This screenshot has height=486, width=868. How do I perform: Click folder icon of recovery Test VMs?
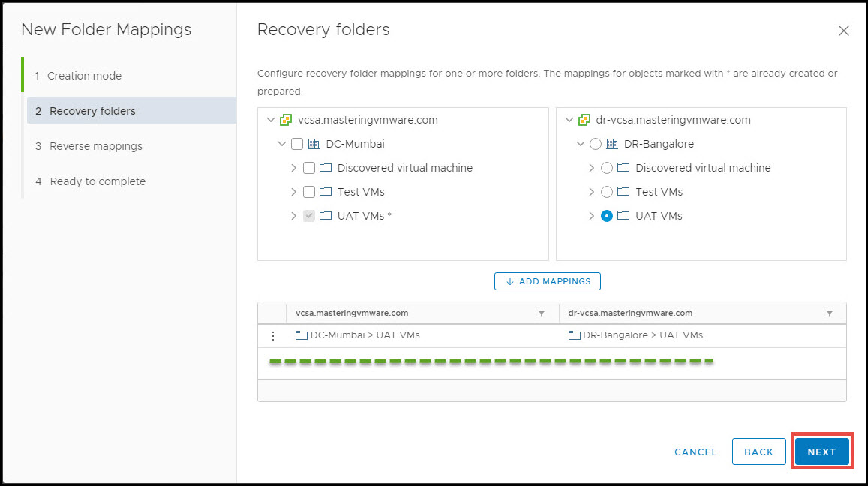(x=623, y=191)
